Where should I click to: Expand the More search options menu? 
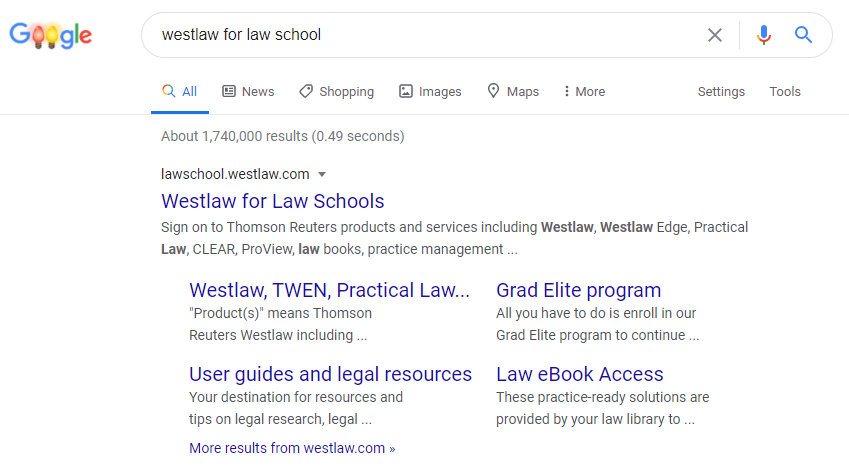(584, 91)
